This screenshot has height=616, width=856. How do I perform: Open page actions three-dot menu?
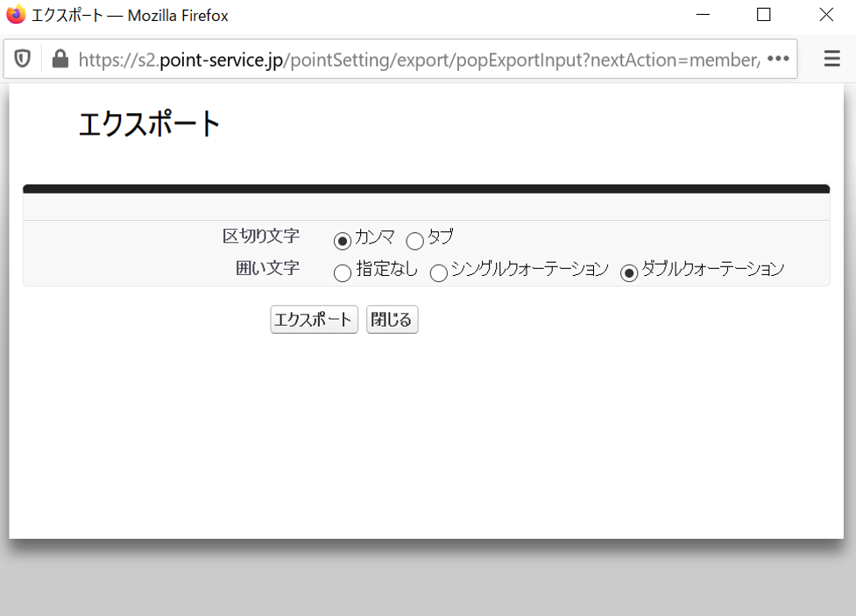coord(777,59)
